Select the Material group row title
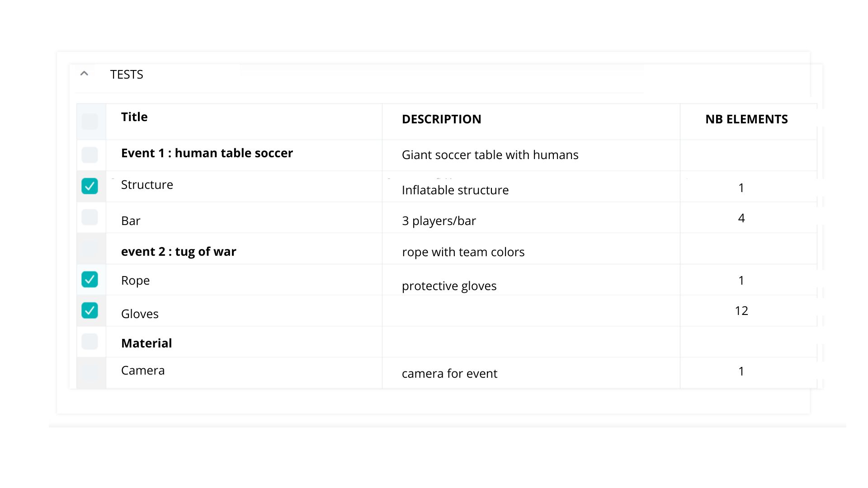Image resolution: width=868 pixels, height=488 pixels. (146, 343)
